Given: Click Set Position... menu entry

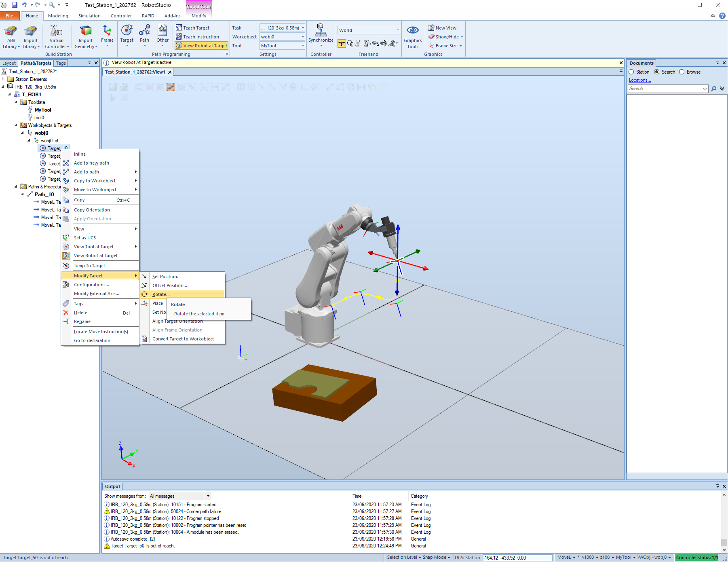Looking at the screenshot, I should (166, 277).
